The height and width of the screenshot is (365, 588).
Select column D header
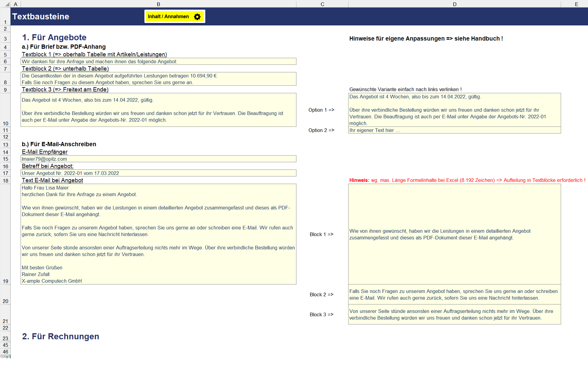454,4
